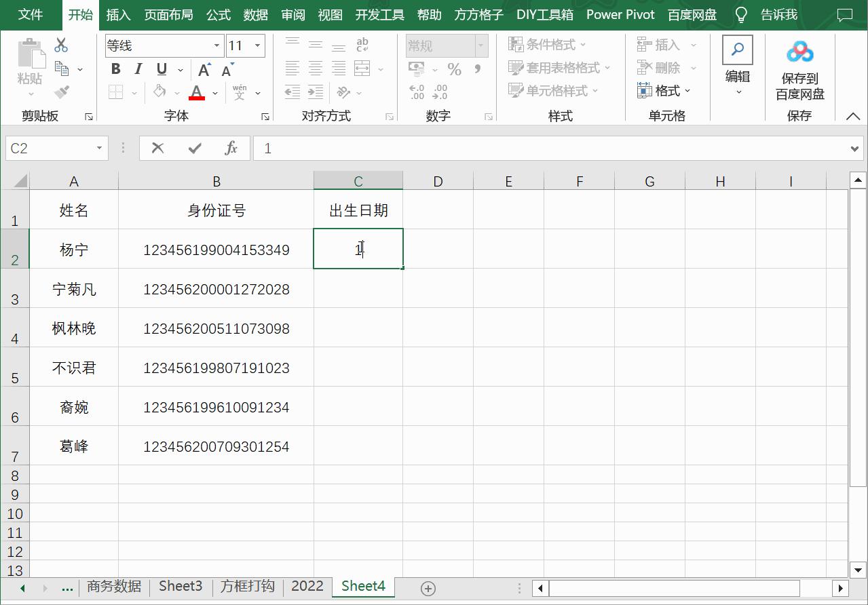
Task: Click the 插入函数 fx icon
Action: tap(231, 148)
